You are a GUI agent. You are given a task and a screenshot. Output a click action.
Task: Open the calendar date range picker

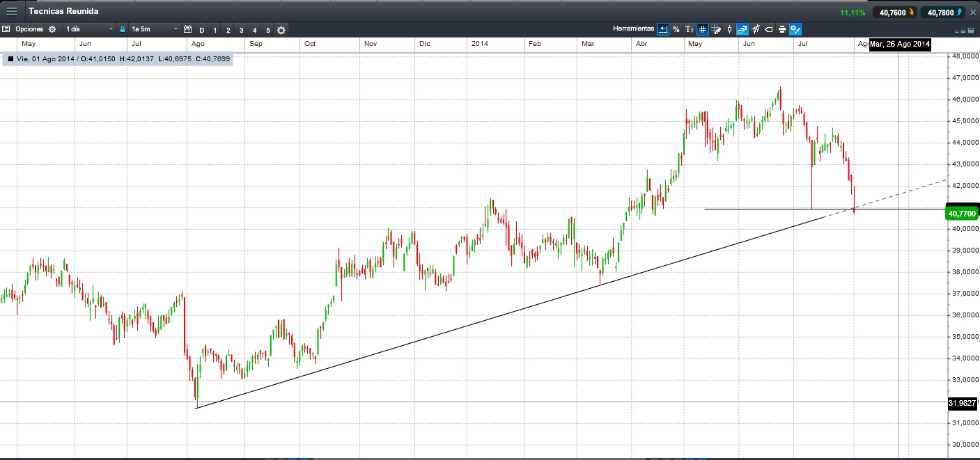coord(187,29)
